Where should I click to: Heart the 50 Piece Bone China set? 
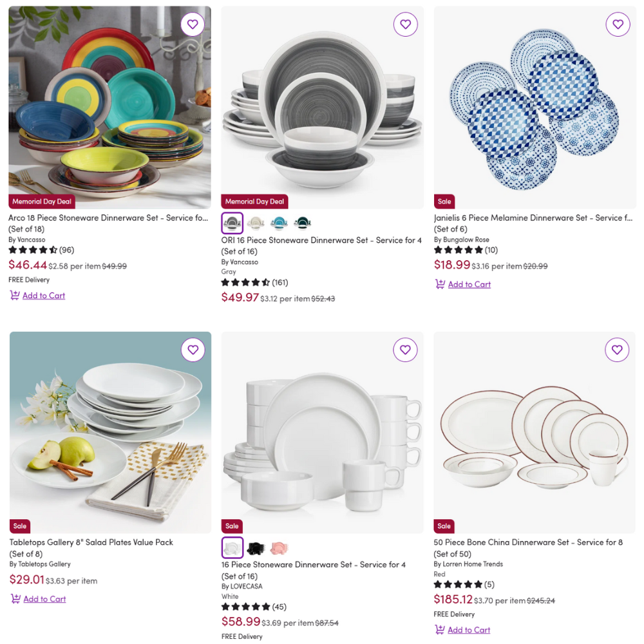coord(617,350)
